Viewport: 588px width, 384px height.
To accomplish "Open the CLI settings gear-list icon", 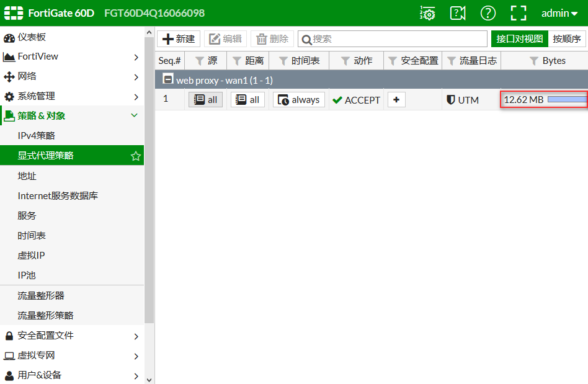I will (x=427, y=13).
